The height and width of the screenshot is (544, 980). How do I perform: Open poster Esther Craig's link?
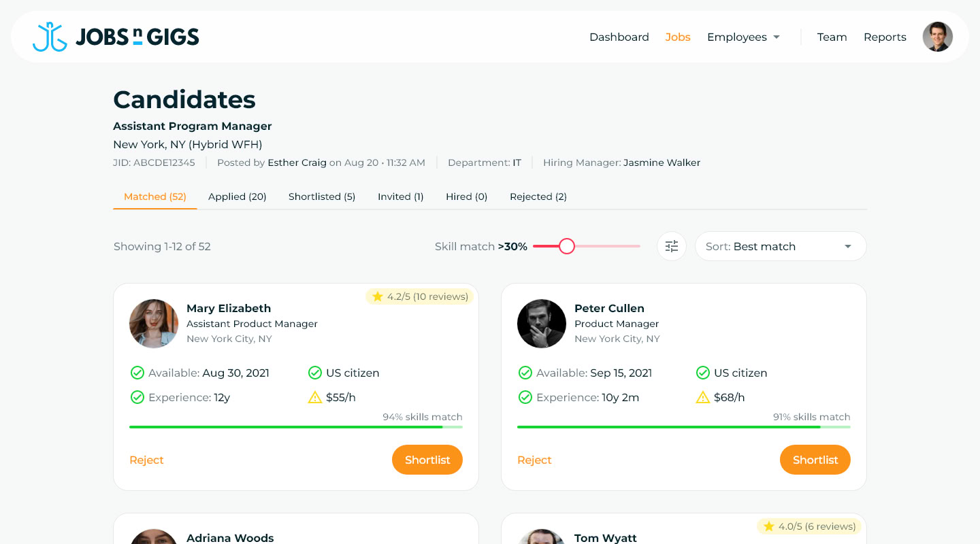pos(297,163)
